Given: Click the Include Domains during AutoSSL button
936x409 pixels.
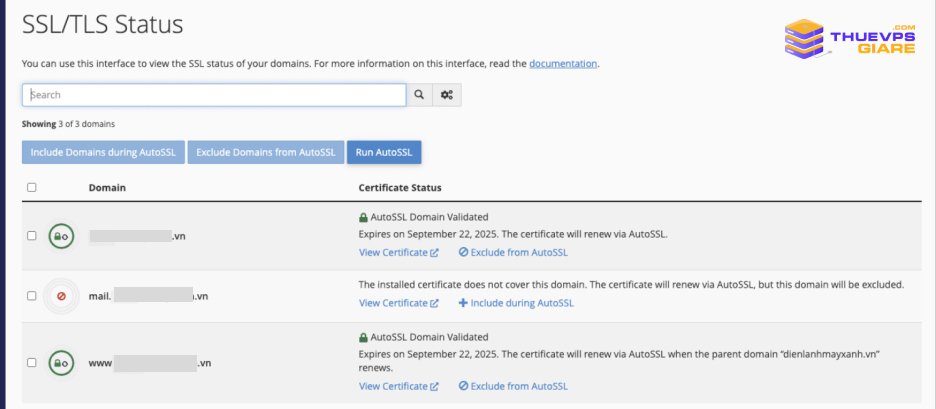Looking at the screenshot, I should coord(103,152).
